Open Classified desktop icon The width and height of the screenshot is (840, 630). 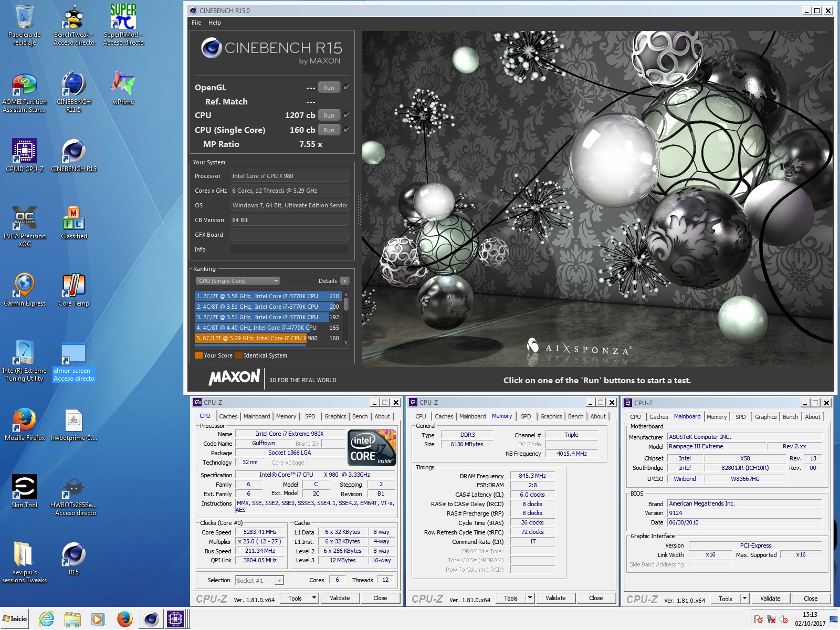click(x=73, y=223)
